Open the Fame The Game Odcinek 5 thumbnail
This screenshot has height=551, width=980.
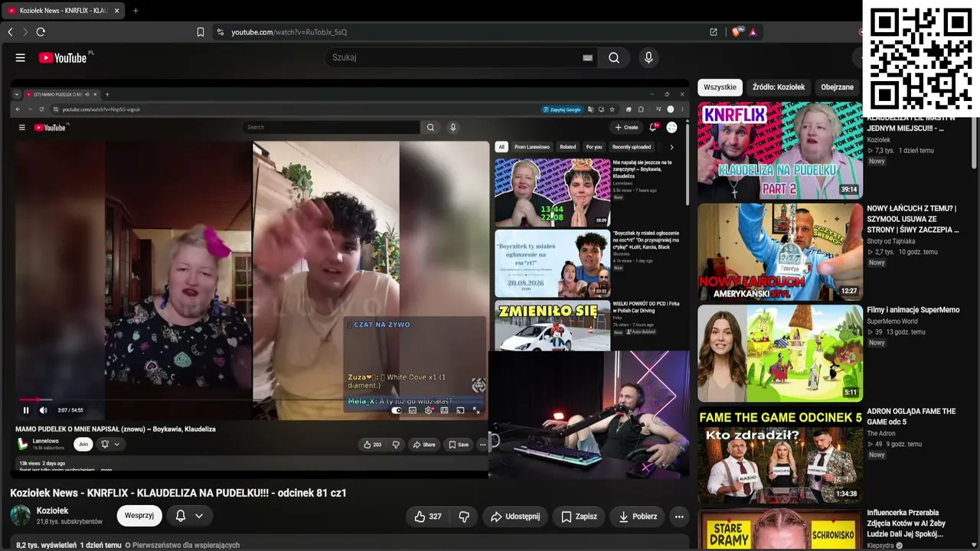779,455
